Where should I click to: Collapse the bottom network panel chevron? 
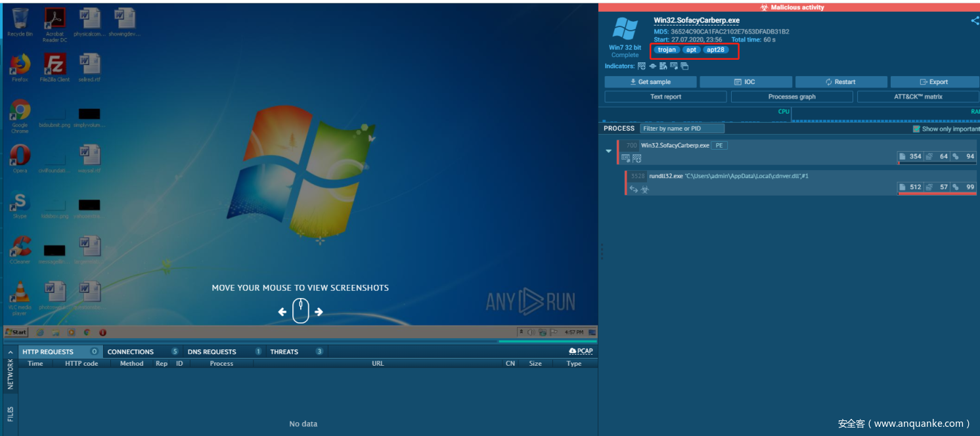[x=10, y=352]
